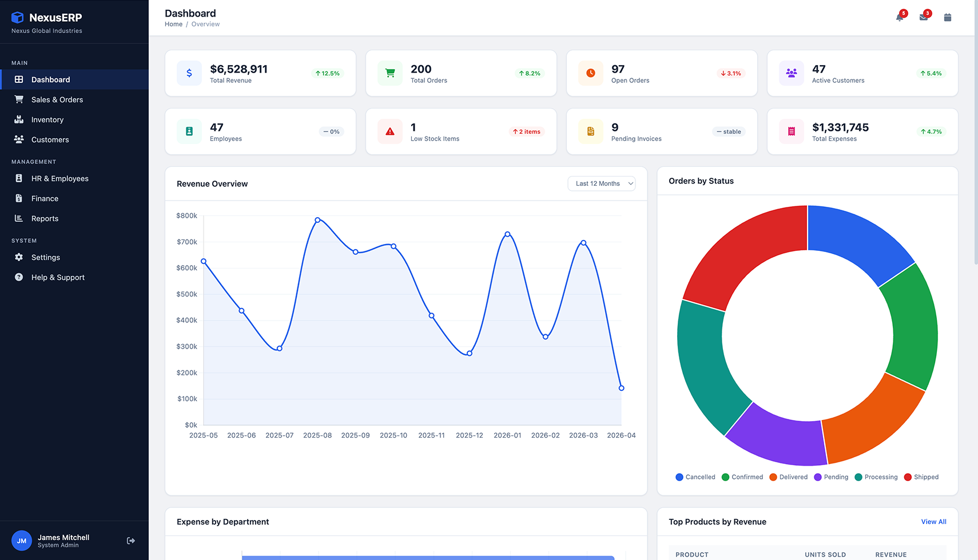This screenshot has height=560, width=978.
Task: Toggle the Cancelled legend in Orders by Status
Action: pos(695,477)
